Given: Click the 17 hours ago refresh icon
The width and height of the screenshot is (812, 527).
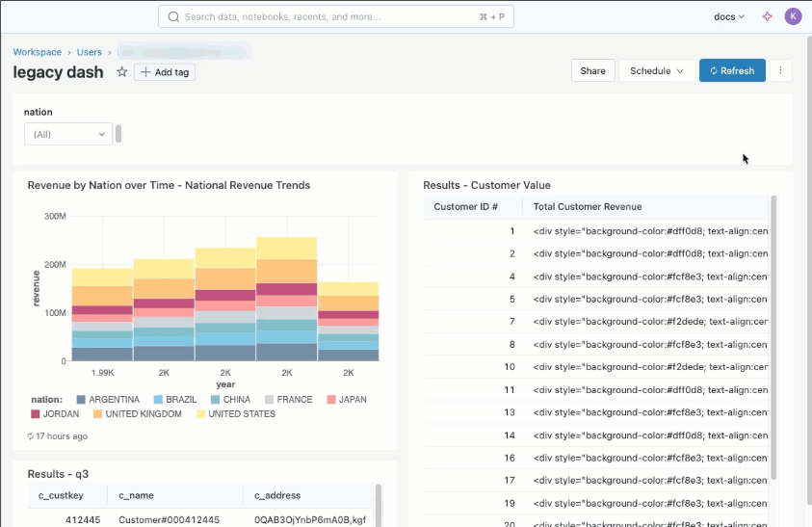Looking at the screenshot, I should (x=31, y=436).
